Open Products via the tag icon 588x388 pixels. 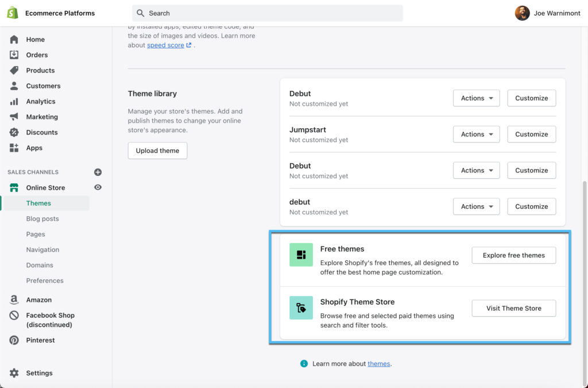click(x=14, y=70)
